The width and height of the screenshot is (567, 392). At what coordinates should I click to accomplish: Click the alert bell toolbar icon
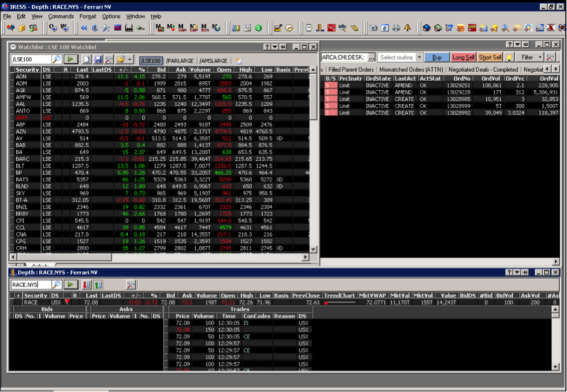pos(407,28)
